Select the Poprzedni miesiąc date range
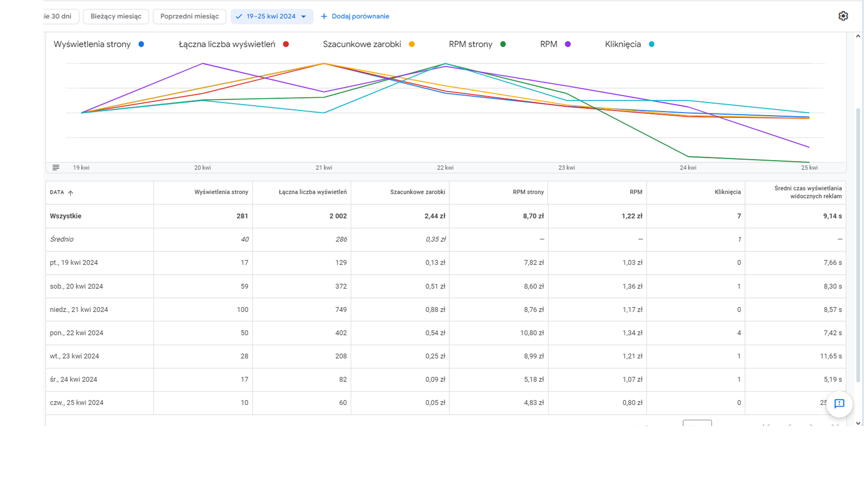The height and width of the screenshot is (488, 868). pyautogui.click(x=189, y=16)
